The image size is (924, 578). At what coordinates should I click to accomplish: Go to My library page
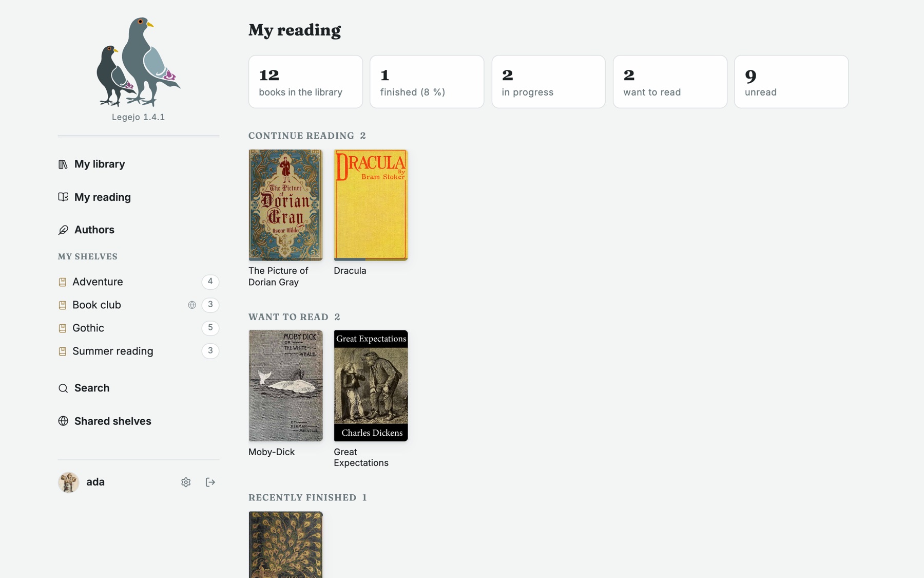[x=100, y=164]
